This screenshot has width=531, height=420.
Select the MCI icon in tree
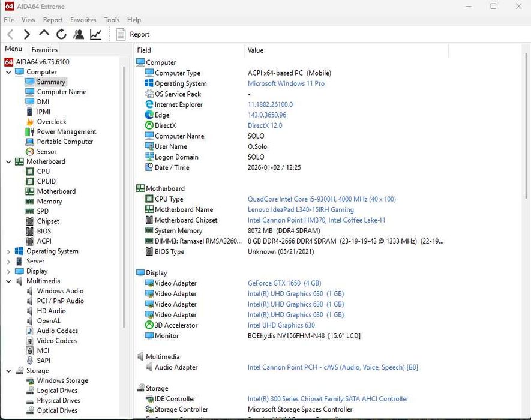[30, 351]
